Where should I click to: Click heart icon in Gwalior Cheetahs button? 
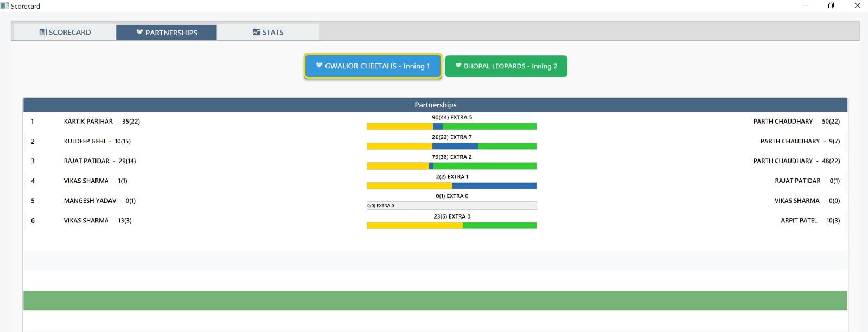tap(319, 66)
